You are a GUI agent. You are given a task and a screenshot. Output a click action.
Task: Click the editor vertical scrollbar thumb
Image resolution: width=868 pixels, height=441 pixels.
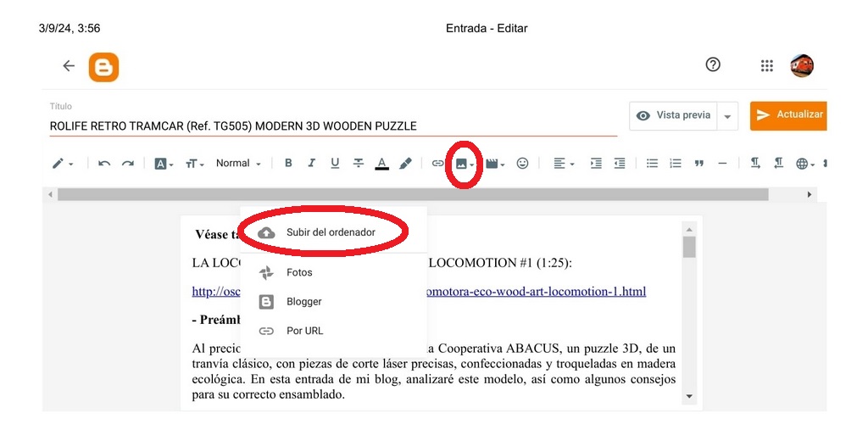click(x=689, y=247)
